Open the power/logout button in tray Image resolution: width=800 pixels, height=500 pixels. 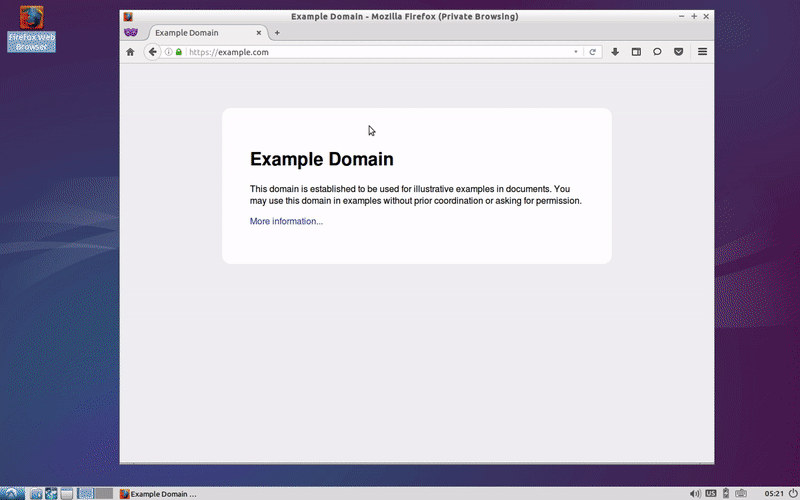793,493
